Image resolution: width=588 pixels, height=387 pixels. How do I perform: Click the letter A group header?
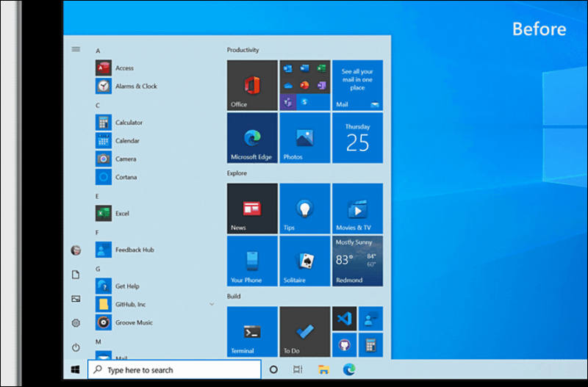point(98,51)
